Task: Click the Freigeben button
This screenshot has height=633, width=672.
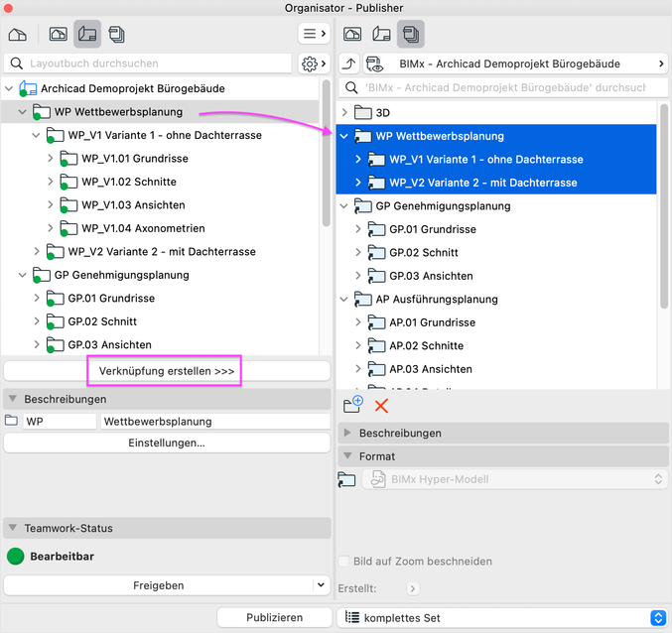Action: point(158,585)
